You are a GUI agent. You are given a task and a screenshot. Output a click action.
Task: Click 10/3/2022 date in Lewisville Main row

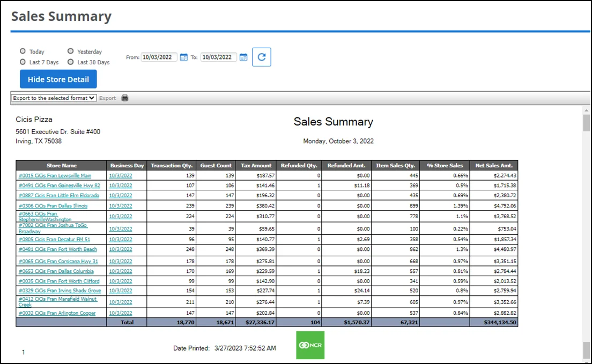pos(121,176)
